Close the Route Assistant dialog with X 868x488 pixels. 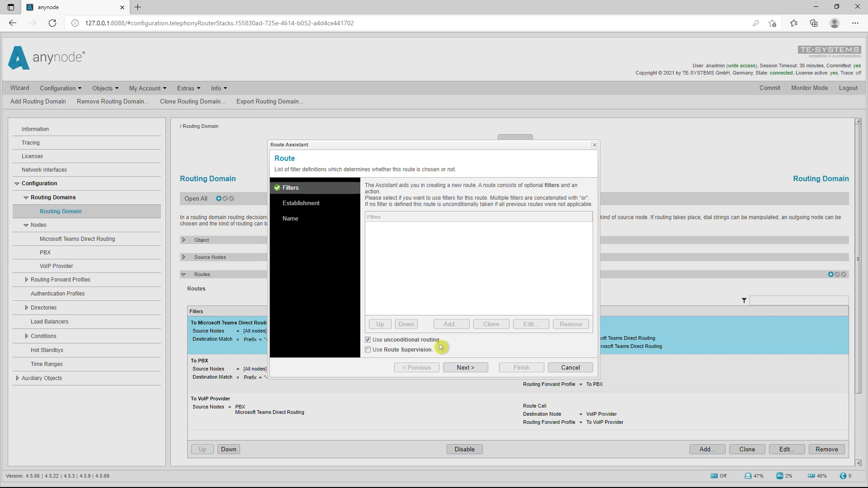click(594, 145)
